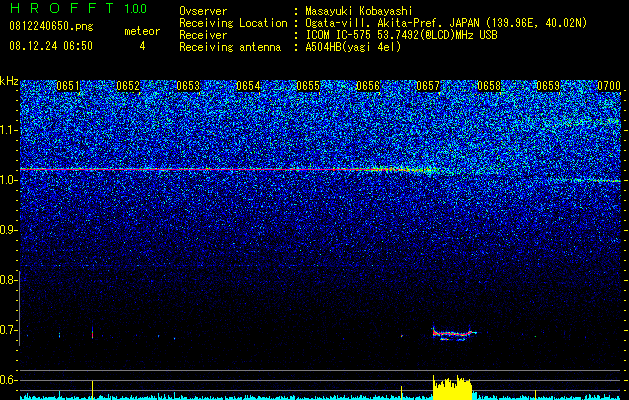
Task: Select the 0657 time marker label
Action: pos(428,86)
